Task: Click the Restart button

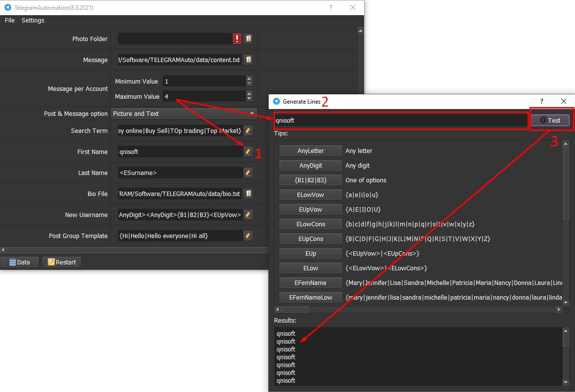Action: pos(62,262)
